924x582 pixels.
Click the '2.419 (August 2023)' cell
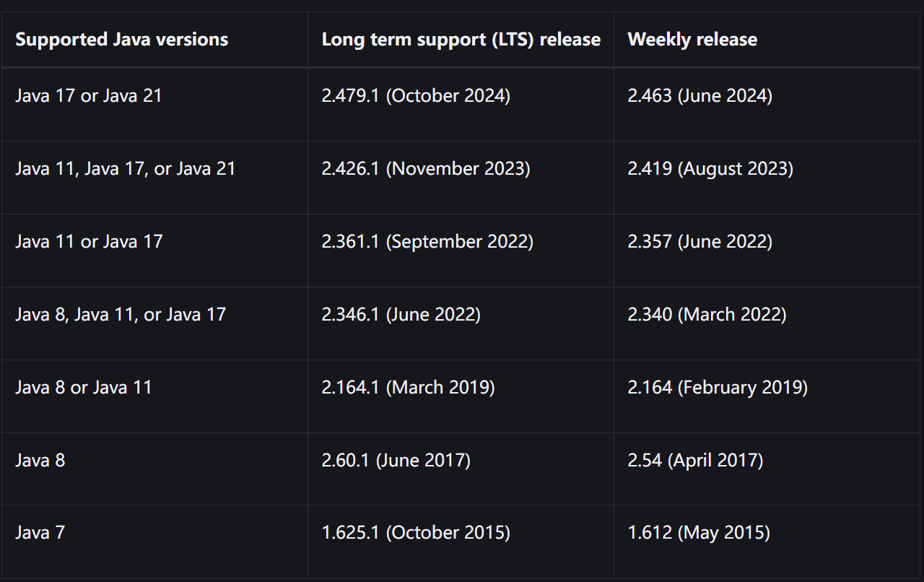pyautogui.click(x=710, y=169)
